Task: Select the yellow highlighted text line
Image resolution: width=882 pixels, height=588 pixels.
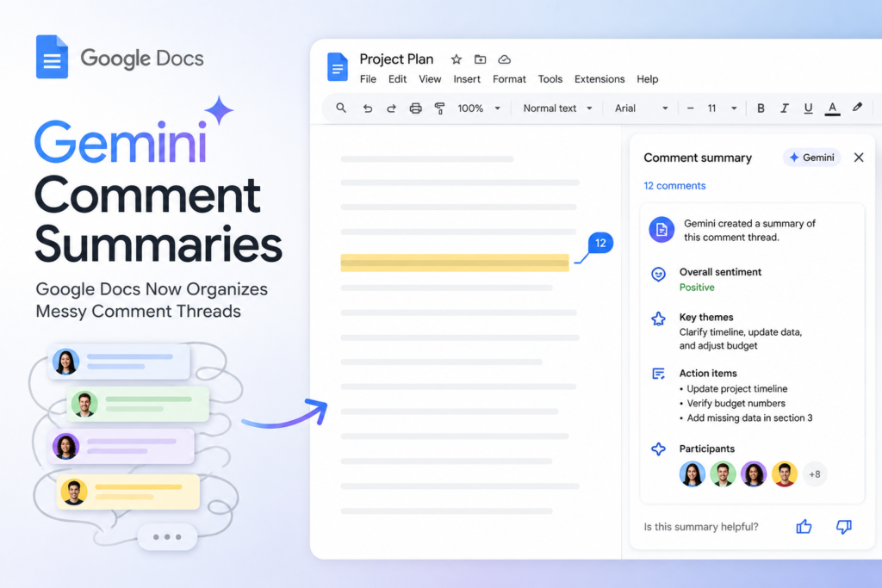Action: pos(455,263)
